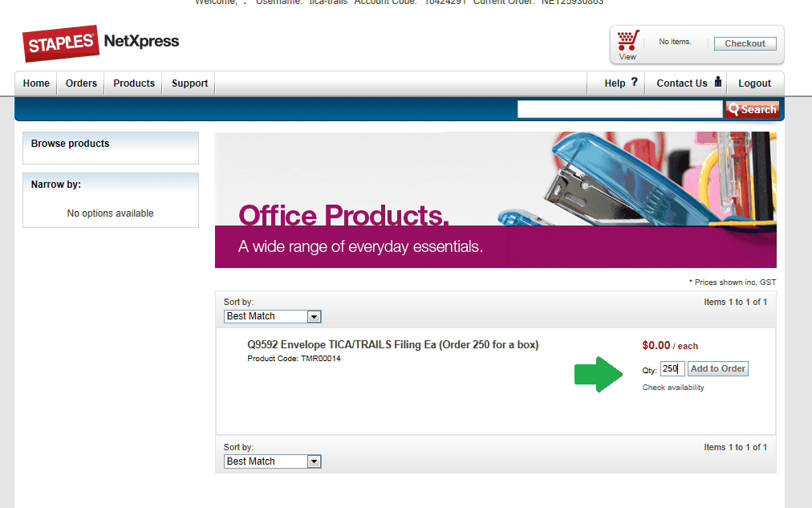Click the Narrow by heading
Screen dimensions: 812x508
tap(56, 185)
